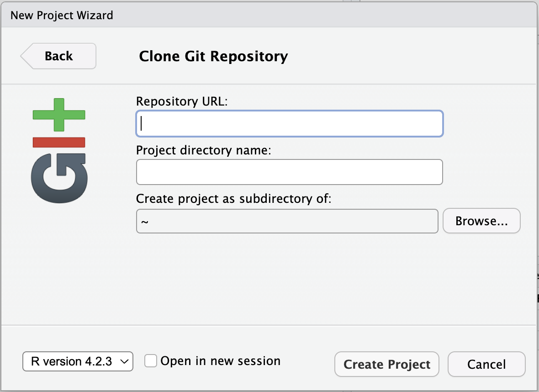Click the pointed left tip of Back
Screen dimensions: 539x392
click(24, 56)
